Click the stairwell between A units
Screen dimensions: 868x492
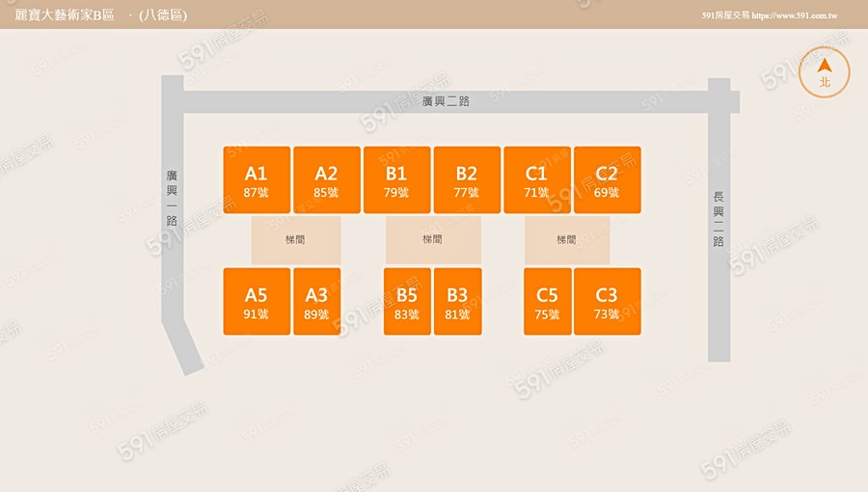pos(296,240)
